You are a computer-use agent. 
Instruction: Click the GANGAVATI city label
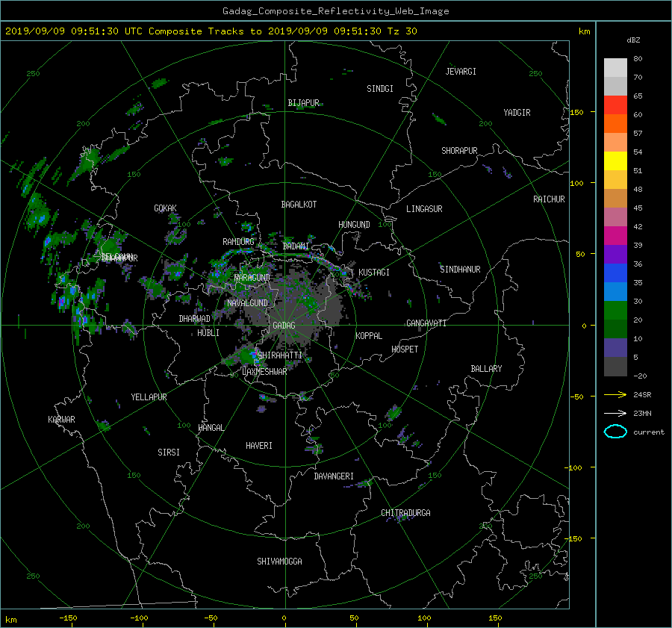pos(426,323)
